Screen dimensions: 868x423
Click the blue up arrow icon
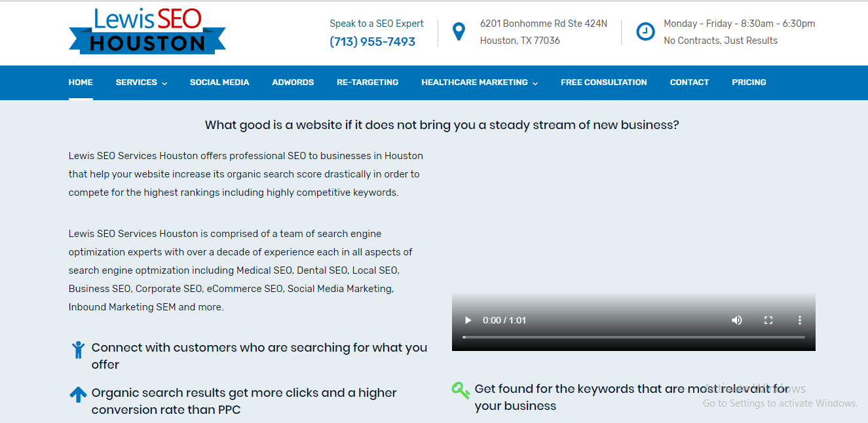[78, 394]
